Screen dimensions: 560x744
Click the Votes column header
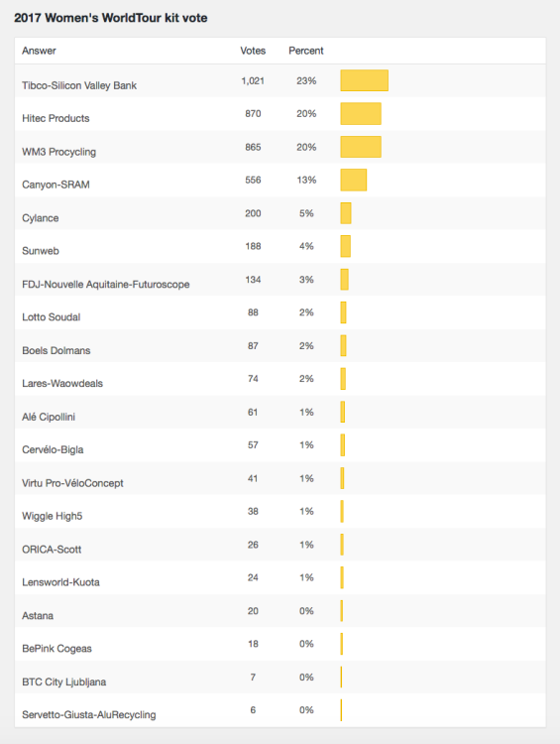(253, 51)
